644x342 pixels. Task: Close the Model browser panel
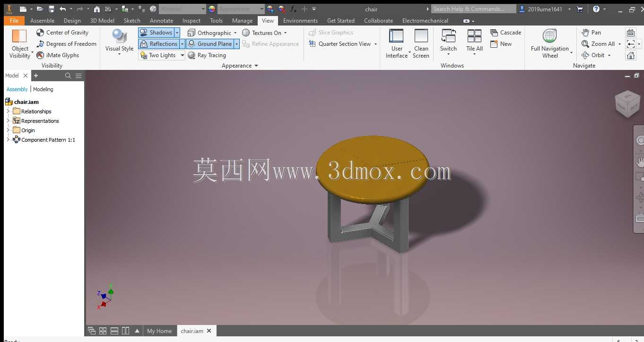point(26,76)
